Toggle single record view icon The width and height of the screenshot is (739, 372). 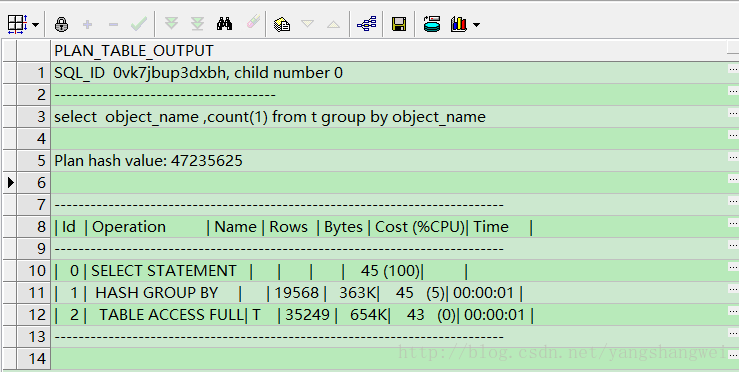pos(282,24)
